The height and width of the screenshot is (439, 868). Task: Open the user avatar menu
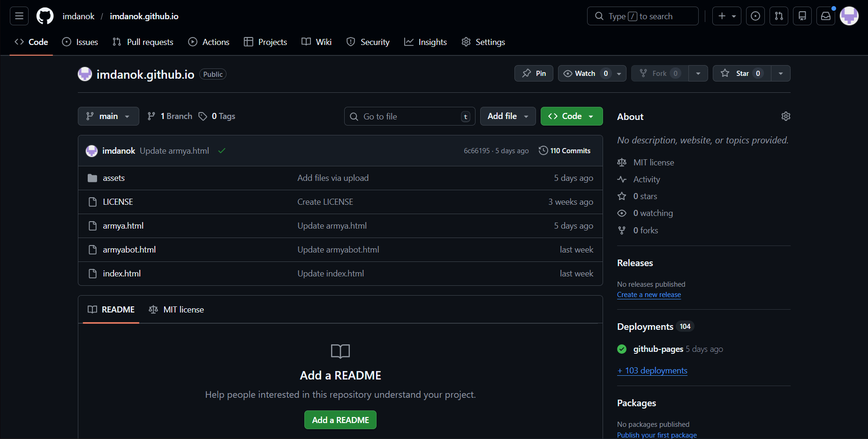tap(849, 16)
